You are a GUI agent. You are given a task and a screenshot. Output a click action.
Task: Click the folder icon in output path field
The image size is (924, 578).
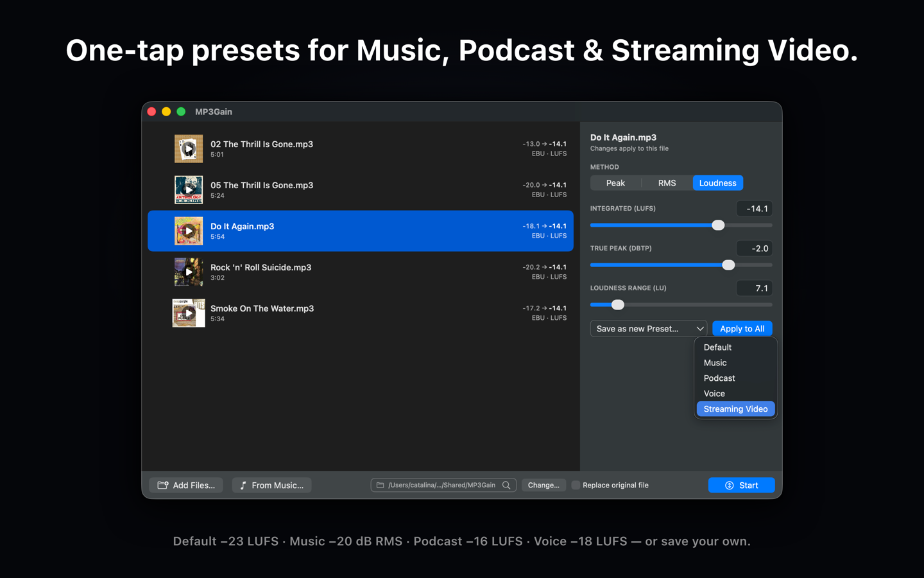tap(380, 486)
